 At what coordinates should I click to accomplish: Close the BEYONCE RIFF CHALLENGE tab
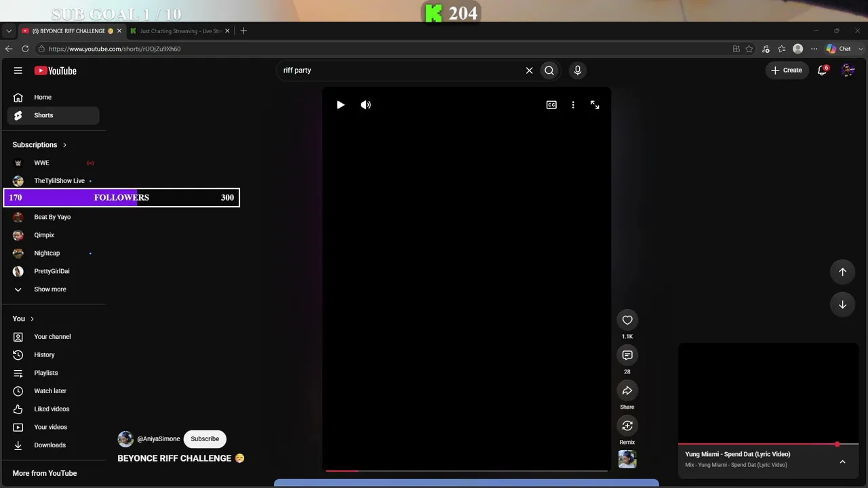point(119,31)
